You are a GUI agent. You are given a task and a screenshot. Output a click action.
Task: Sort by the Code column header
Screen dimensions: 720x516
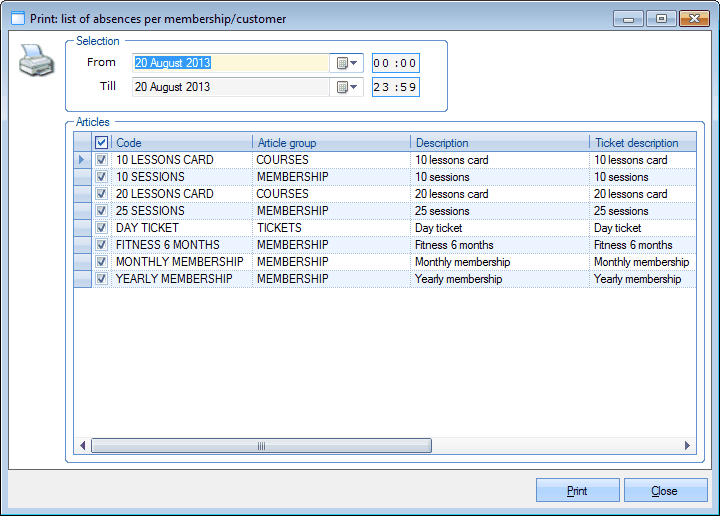tap(182, 143)
